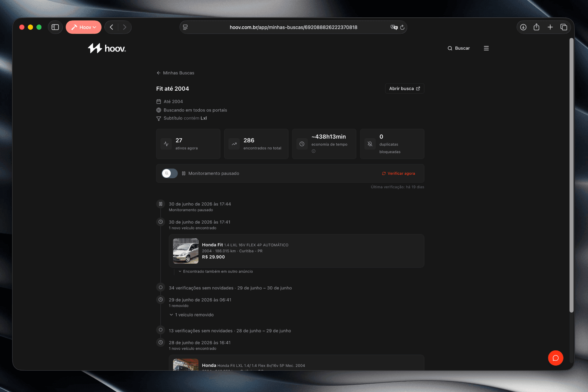
Task: Go forward to next page
Action: [x=124, y=27]
